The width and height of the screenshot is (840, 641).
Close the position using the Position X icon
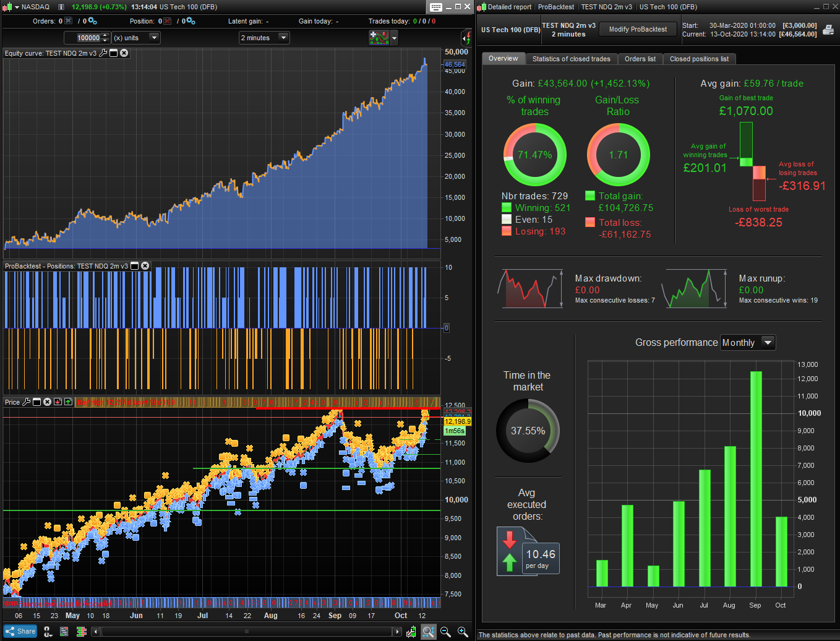click(168, 21)
